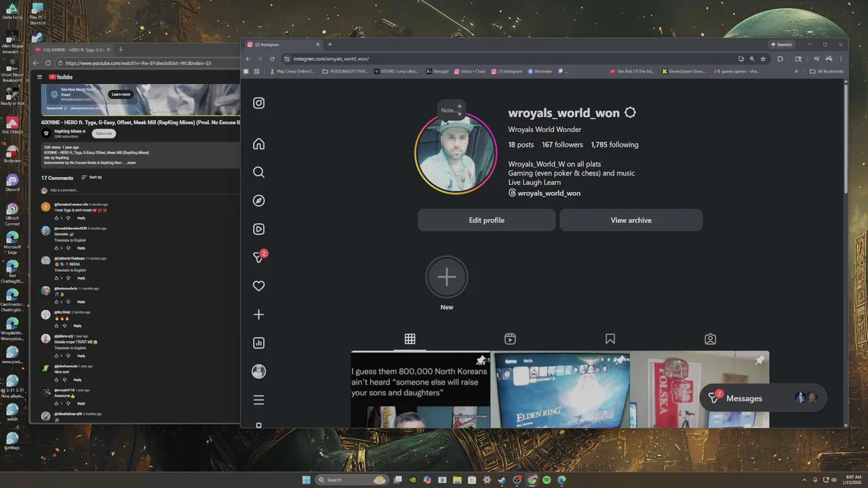Open the 1,785 following list
This screenshot has height=488, width=868.
pos(614,144)
